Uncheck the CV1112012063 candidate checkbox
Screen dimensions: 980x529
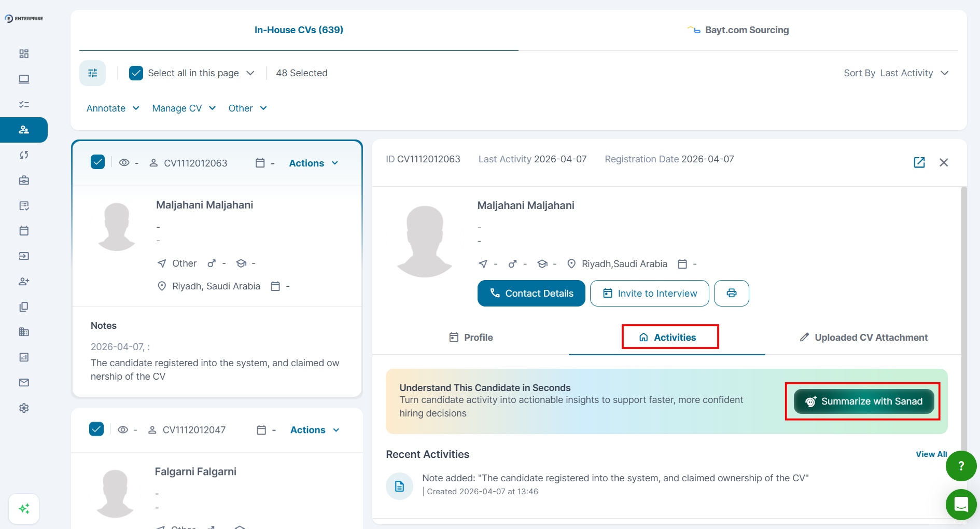tap(97, 162)
